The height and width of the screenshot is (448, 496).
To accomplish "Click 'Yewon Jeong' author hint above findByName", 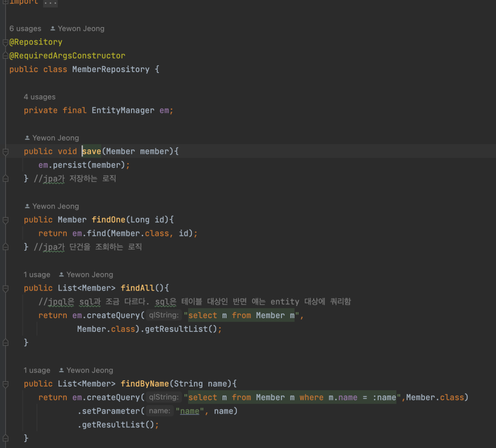I will [x=90, y=370].
